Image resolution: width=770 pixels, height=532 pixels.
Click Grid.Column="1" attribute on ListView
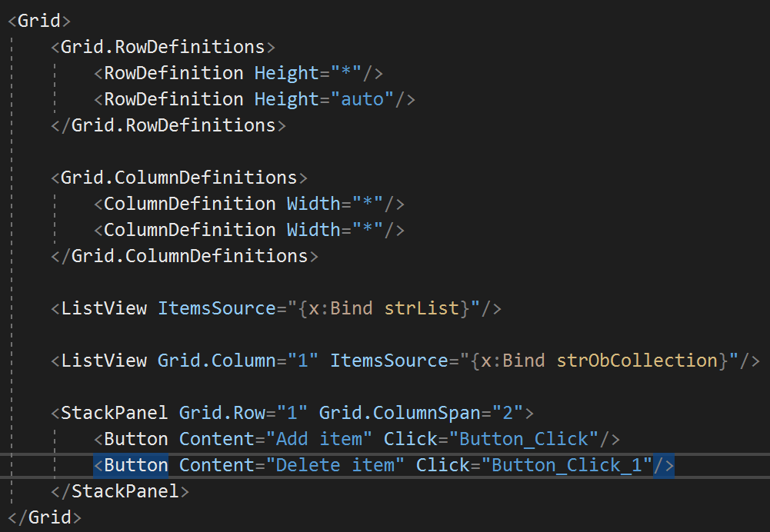click(x=238, y=361)
